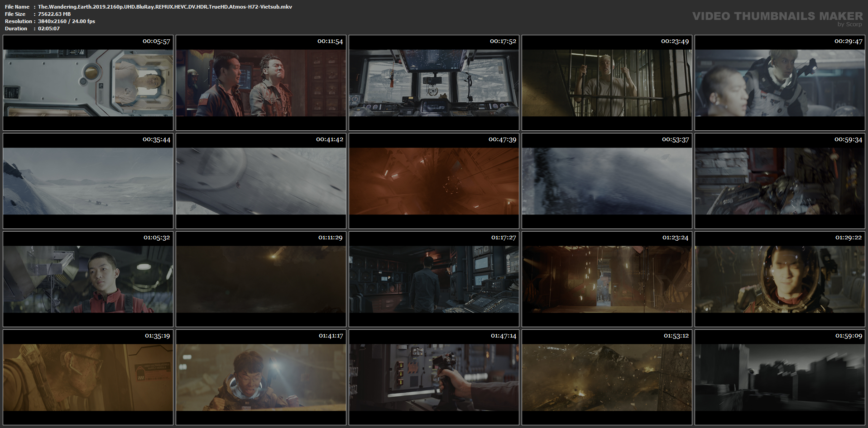Open thumbnail at 01:29:22

click(780, 279)
